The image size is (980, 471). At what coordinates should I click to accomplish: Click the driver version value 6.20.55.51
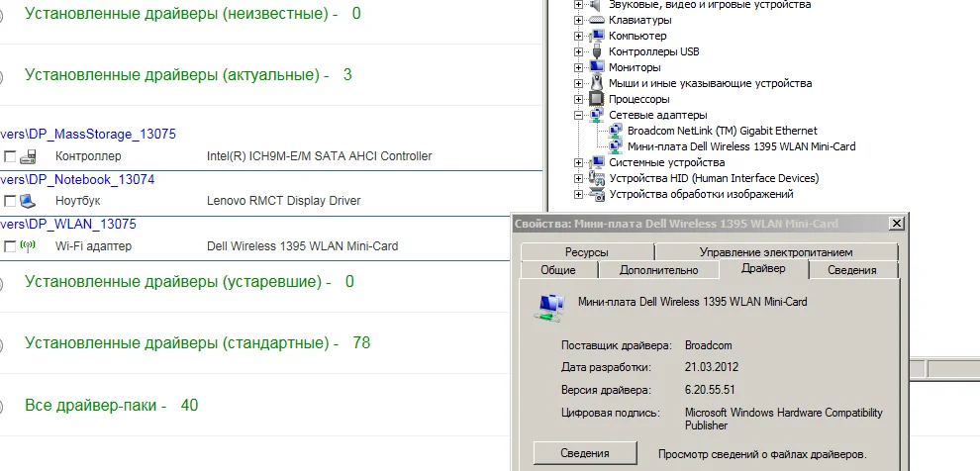click(710, 391)
